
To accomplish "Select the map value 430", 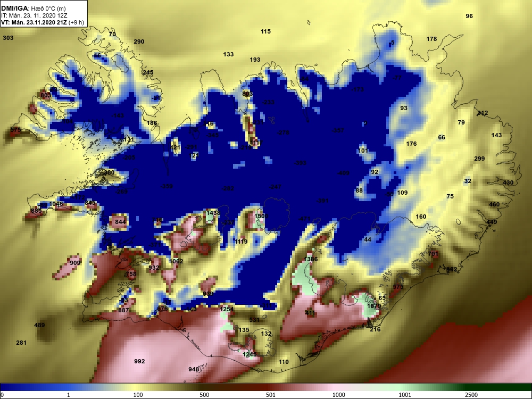I will (508, 182).
